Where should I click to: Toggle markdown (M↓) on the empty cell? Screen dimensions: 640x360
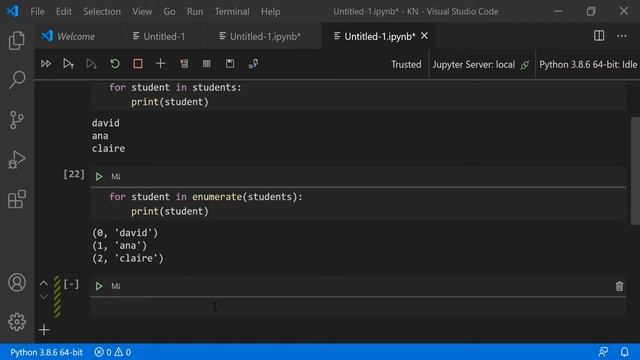[x=116, y=286]
